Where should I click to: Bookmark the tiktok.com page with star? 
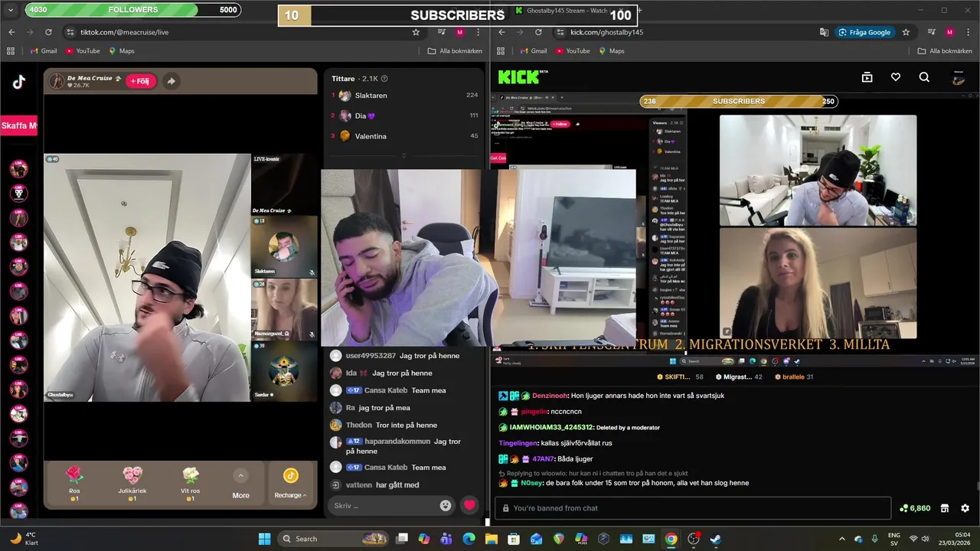[x=416, y=32]
